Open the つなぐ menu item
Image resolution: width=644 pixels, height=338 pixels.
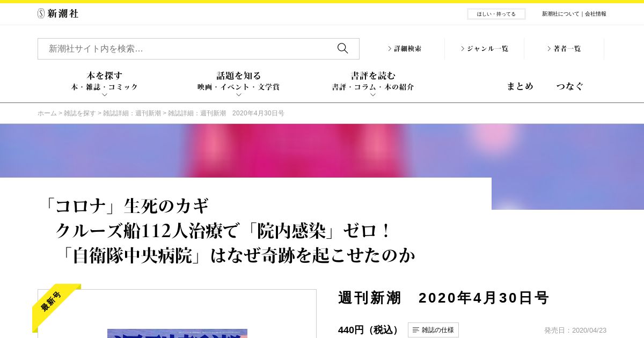(570, 86)
